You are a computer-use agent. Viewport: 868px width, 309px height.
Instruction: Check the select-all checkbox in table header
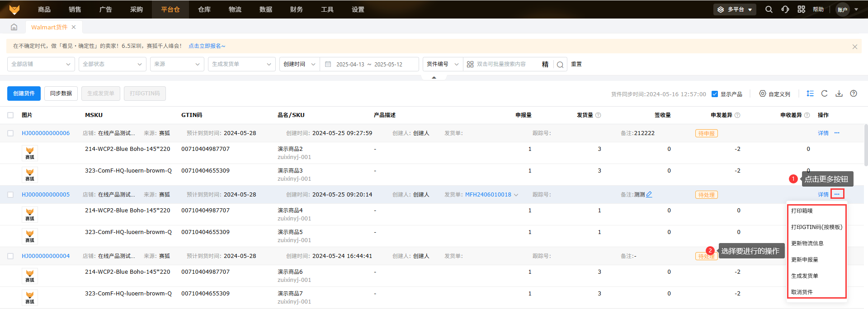click(10, 115)
